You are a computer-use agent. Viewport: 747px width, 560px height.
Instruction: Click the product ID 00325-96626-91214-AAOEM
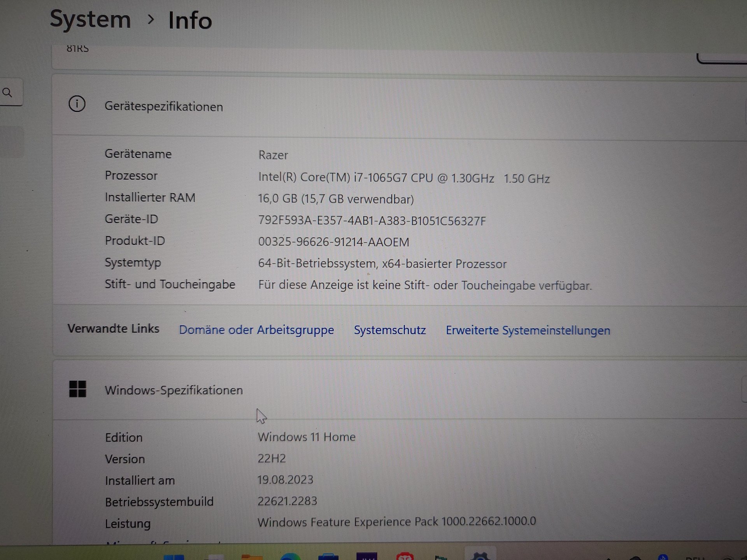[x=333, y=242]
